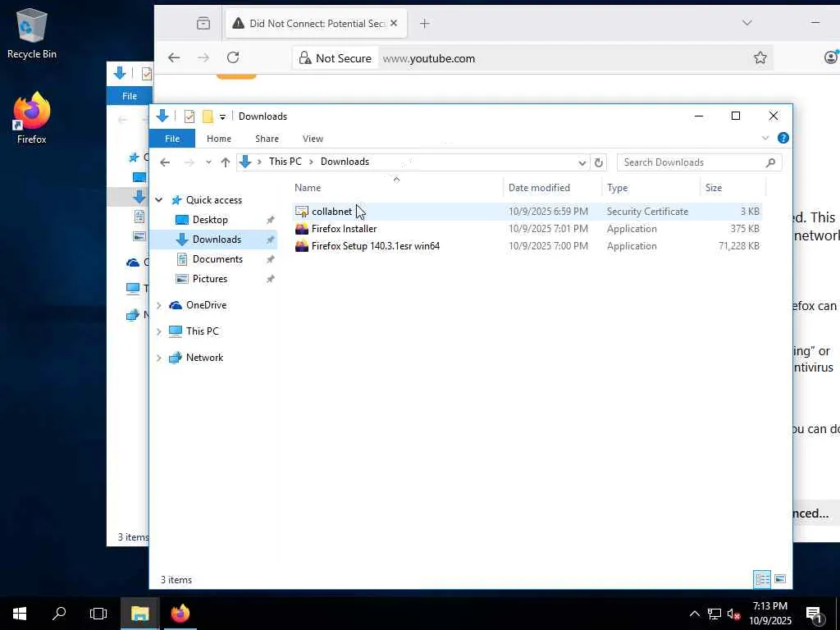Open File menu in background Explorer window
The height and width of the screenshot is (630, 840).
click(129, 96)
